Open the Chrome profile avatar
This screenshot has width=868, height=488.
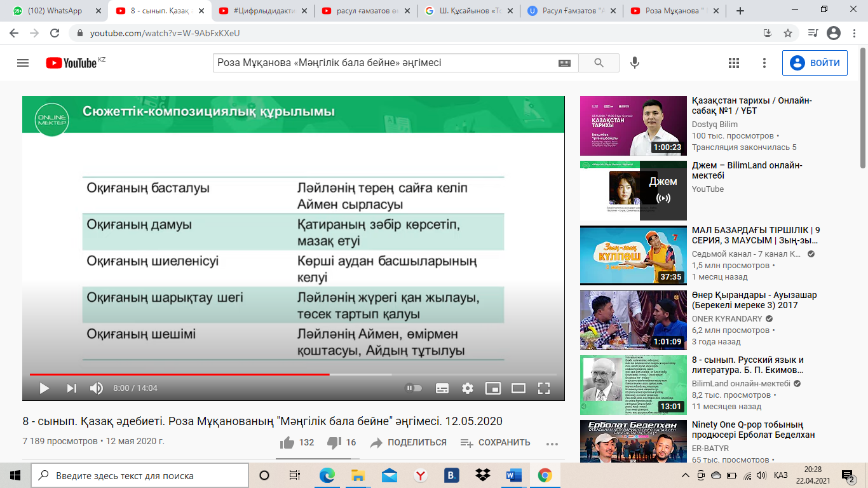834,33
